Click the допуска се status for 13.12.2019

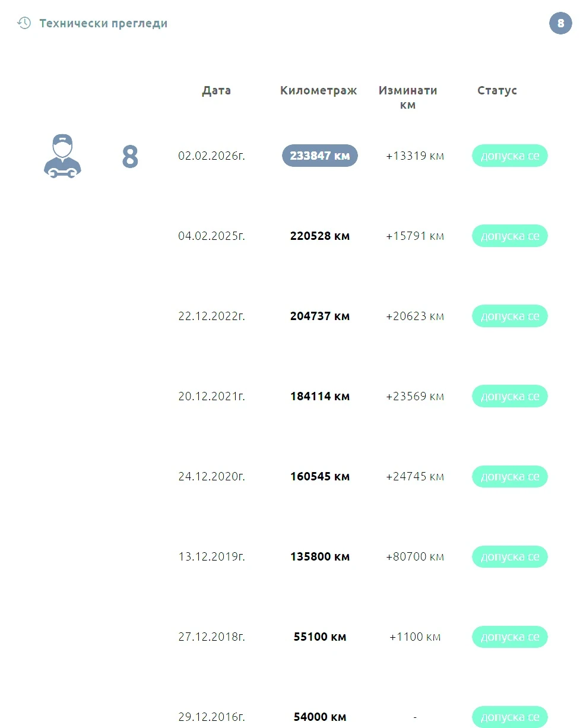click(509, 556)
